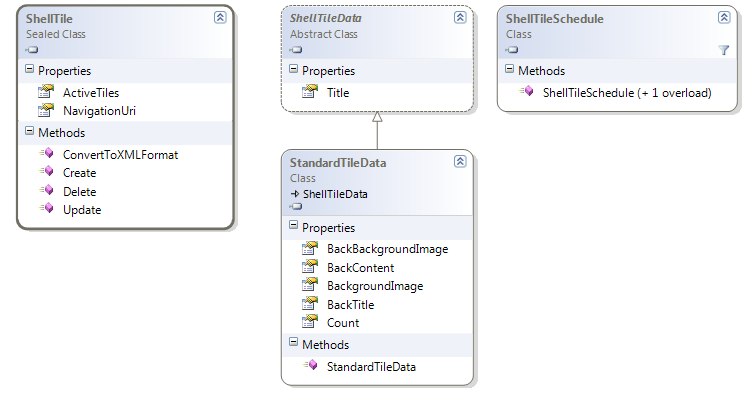Click the Title property name in ShellTileData
This screenshot has width=756, height=395.
pos(338,93)
